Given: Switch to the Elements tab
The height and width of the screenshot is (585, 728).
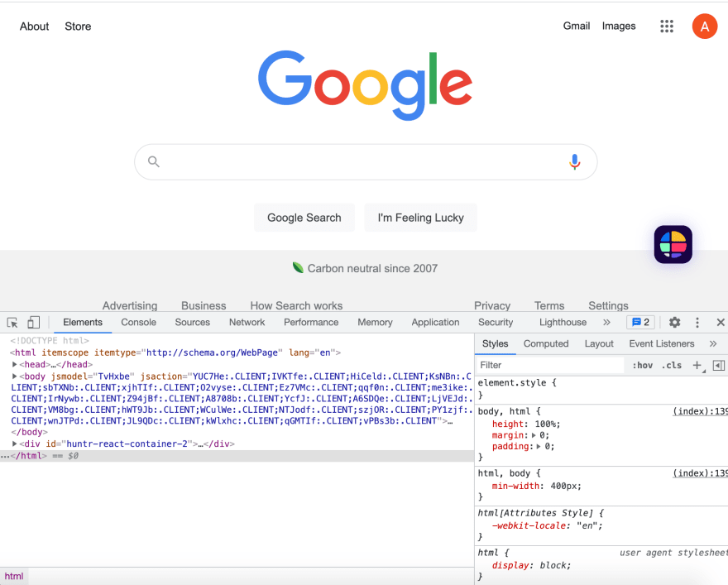Looking at the screenshot, I should point(83,322).
